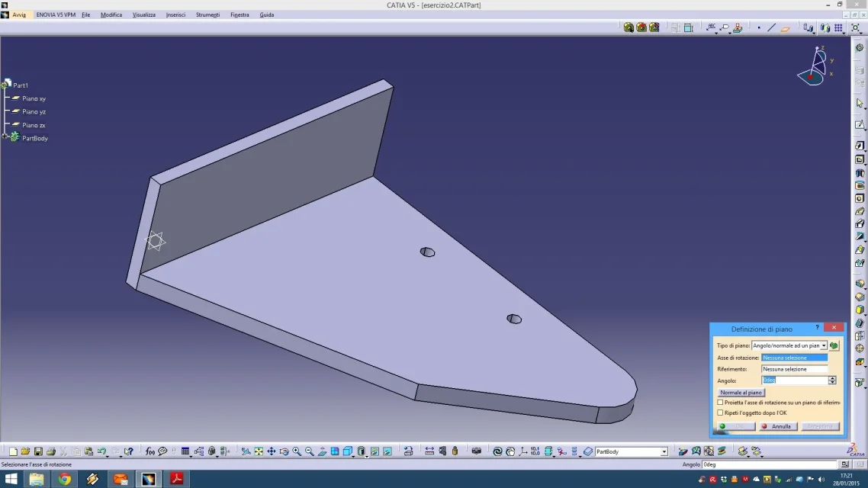The width and height of the screenshot is (868, 488).
Task: Click the What's This help cursor icon
Action: (128, 451)
